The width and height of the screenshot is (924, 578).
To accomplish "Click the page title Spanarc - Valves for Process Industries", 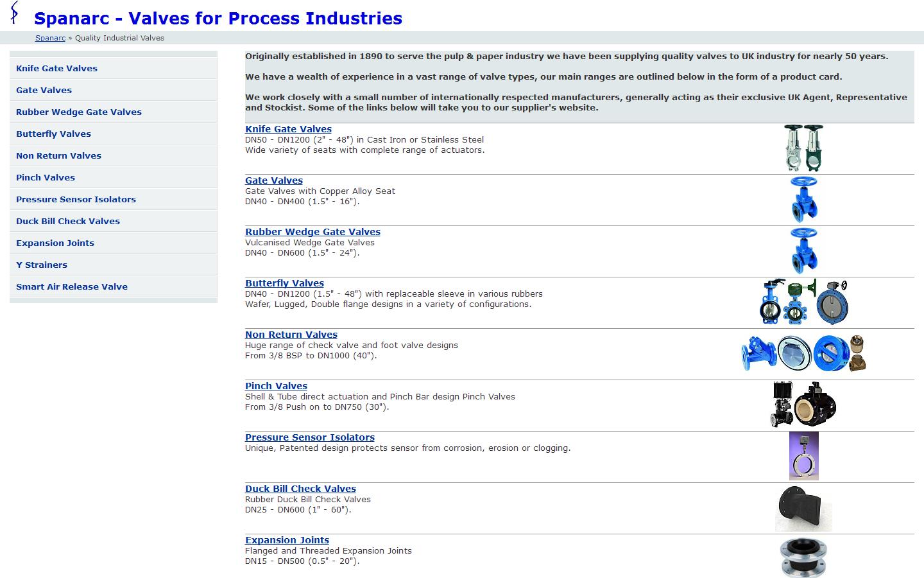I will pos(218,18).
